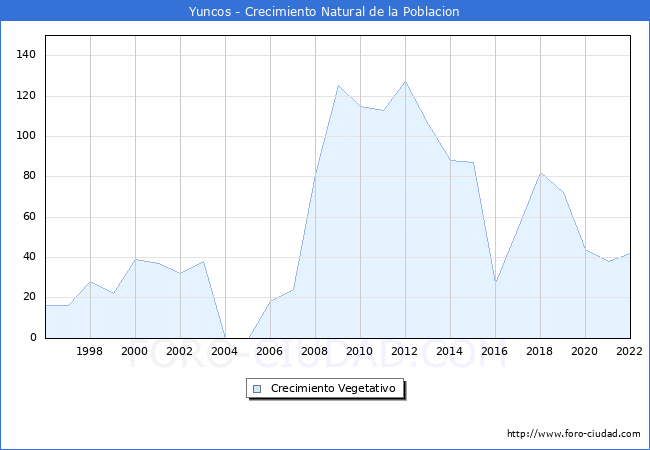The height and width of the screenshot is (450, 650).
Task: Open the http://www.foro-ciudad.com link
Action: [x=573, y=433]
